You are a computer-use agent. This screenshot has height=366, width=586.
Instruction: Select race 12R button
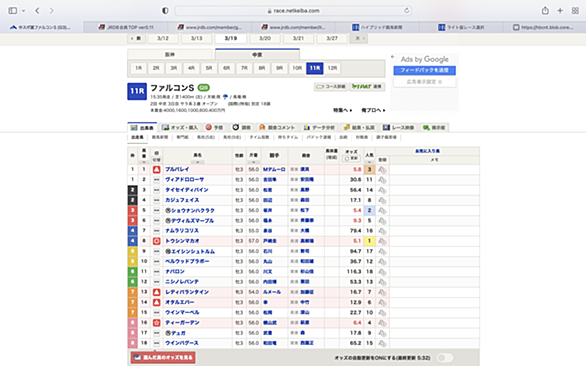[332, 68]
